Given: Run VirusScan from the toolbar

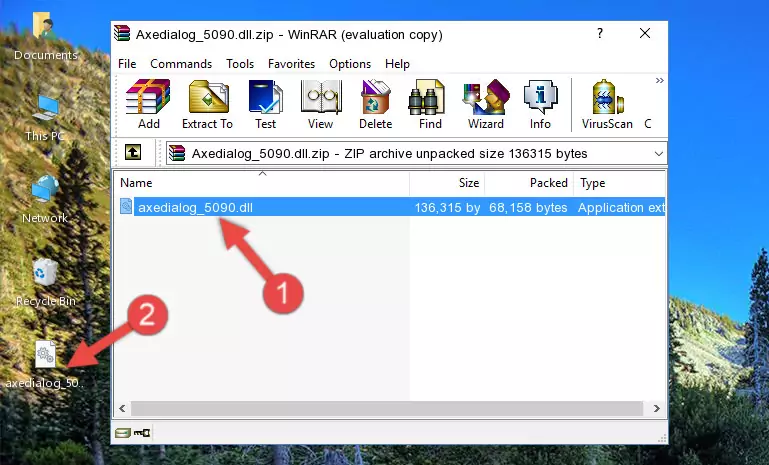Looking at the screenshot, I should [x=607, y=104].
